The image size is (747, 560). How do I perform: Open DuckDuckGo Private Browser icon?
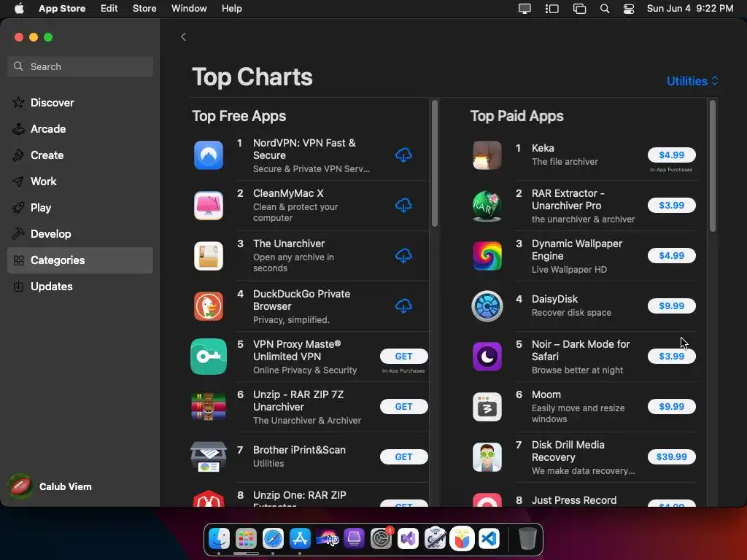click(x=209, y=306)
